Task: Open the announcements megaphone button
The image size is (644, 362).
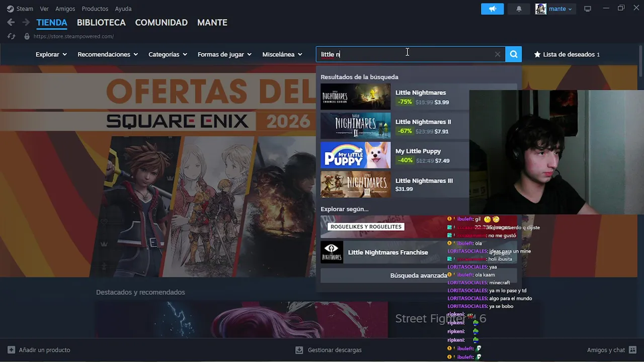Action: [x=492, y=9]
